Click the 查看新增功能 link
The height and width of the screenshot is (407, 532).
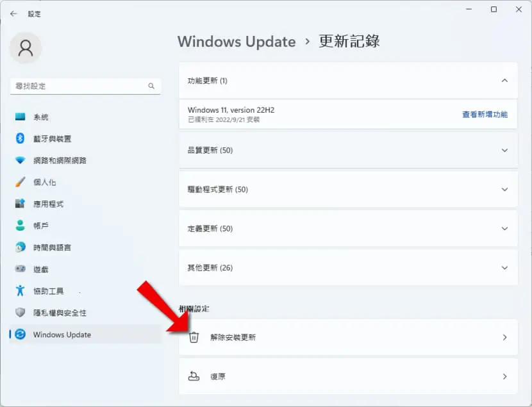point(485,114)
